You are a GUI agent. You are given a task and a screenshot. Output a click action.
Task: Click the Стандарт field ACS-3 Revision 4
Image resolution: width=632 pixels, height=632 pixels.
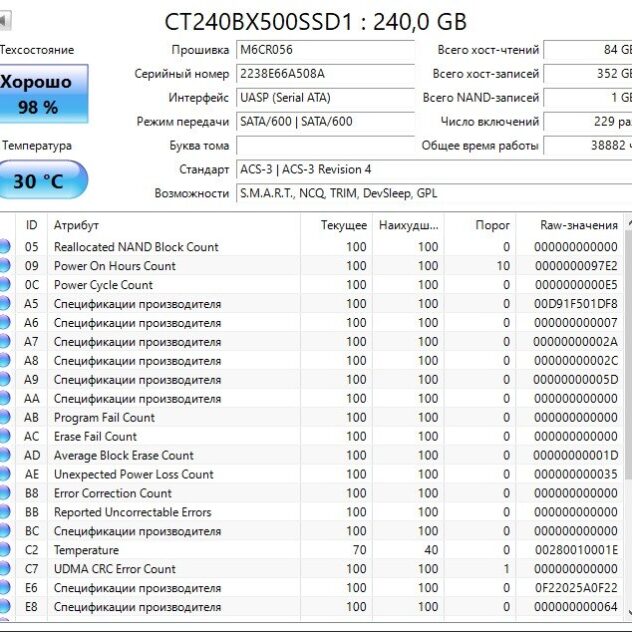[434, 169]
